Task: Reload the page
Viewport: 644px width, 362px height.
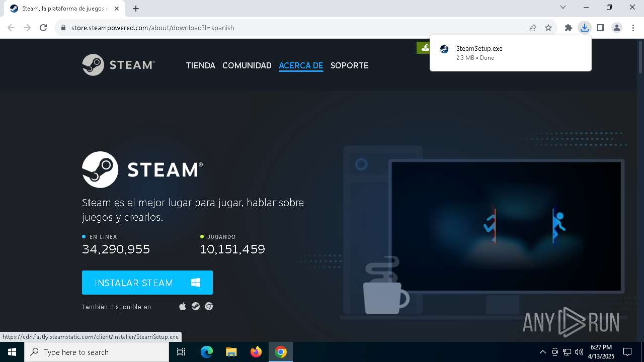Action: click(43, 28)
